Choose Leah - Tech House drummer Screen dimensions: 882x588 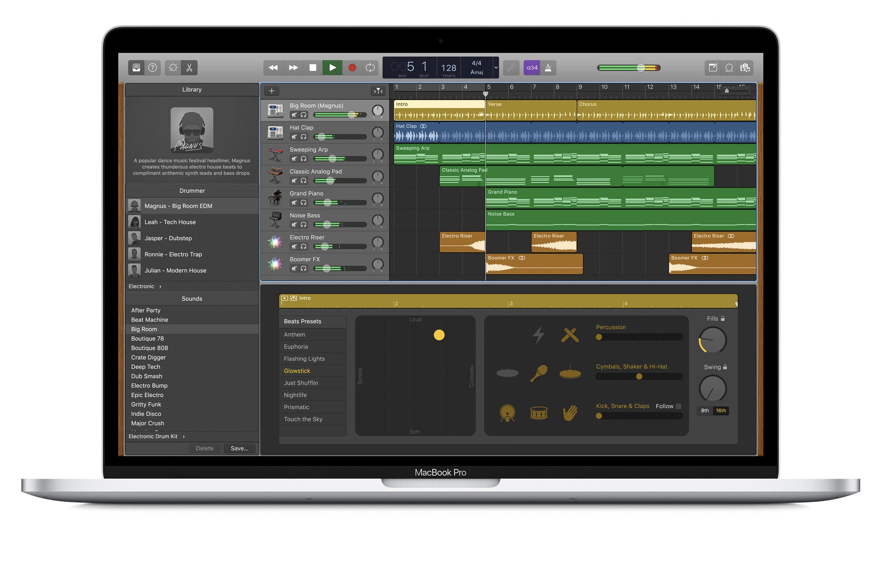(x=170, y=222)
